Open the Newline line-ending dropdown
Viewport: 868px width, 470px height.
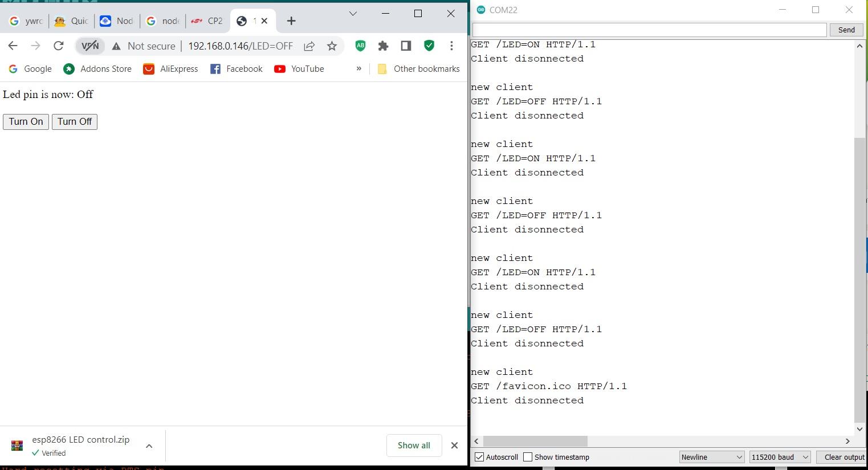[x=711, y=457]
